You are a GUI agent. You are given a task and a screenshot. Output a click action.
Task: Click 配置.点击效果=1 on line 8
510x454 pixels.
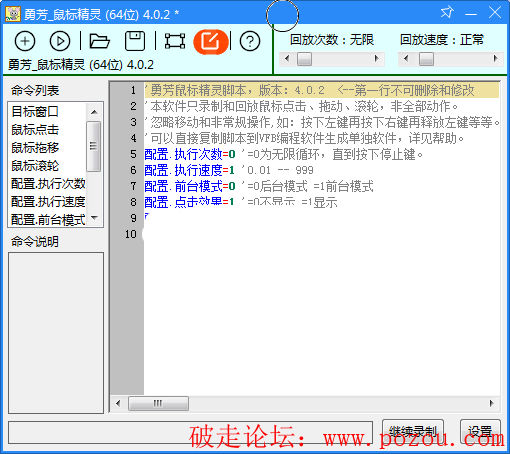coord(189,202)
